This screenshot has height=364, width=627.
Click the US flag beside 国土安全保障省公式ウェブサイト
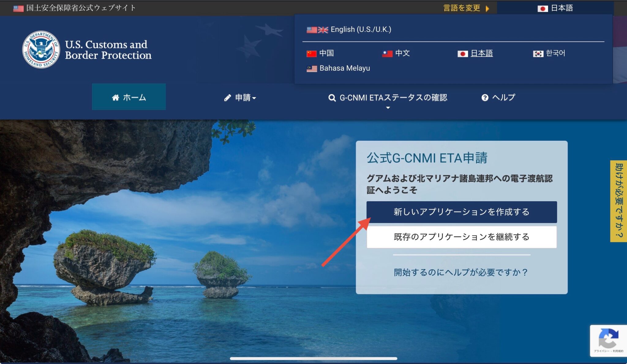point(18,8)
